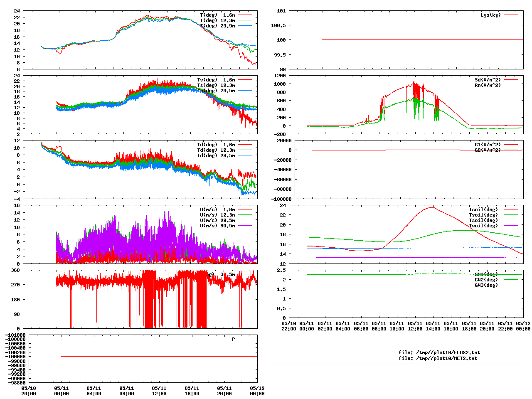Click the "2.5" y-axis value
The image size is (532, 399).
(x=281, y=270)
